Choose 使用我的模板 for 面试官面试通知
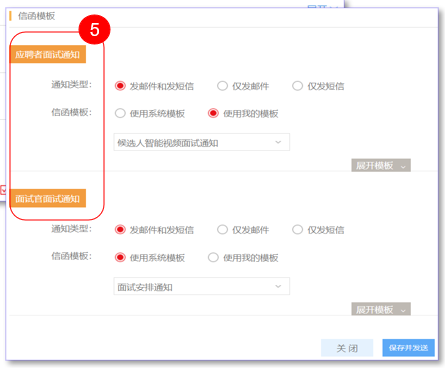This screenshot has width=445, height=368. point(213,257)
